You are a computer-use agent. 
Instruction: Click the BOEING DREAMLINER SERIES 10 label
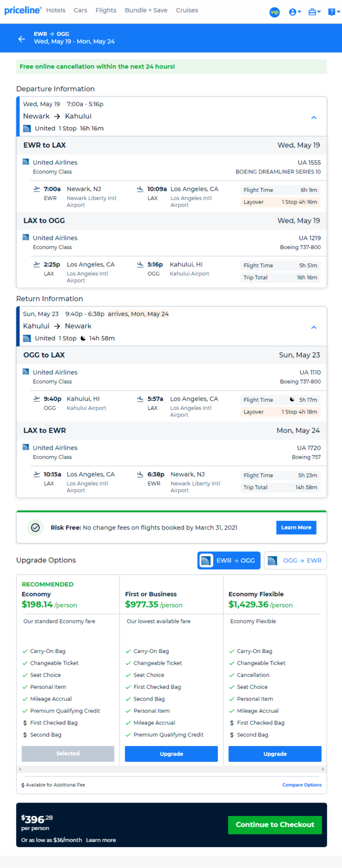278,172
